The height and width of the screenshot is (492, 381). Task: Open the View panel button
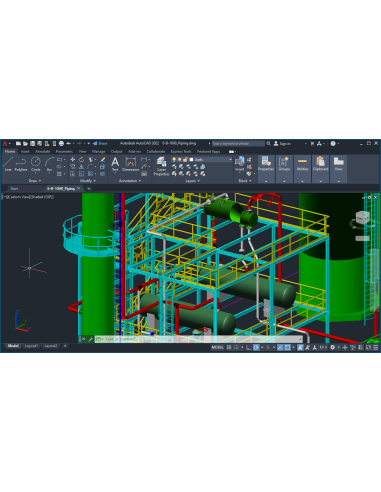[x=338, y=169]
